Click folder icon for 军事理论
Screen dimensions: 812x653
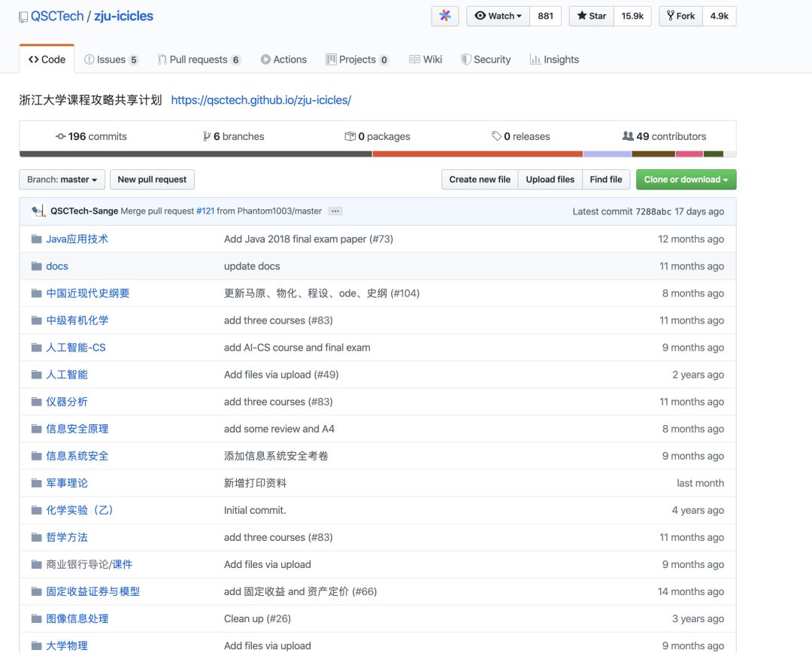36,483
